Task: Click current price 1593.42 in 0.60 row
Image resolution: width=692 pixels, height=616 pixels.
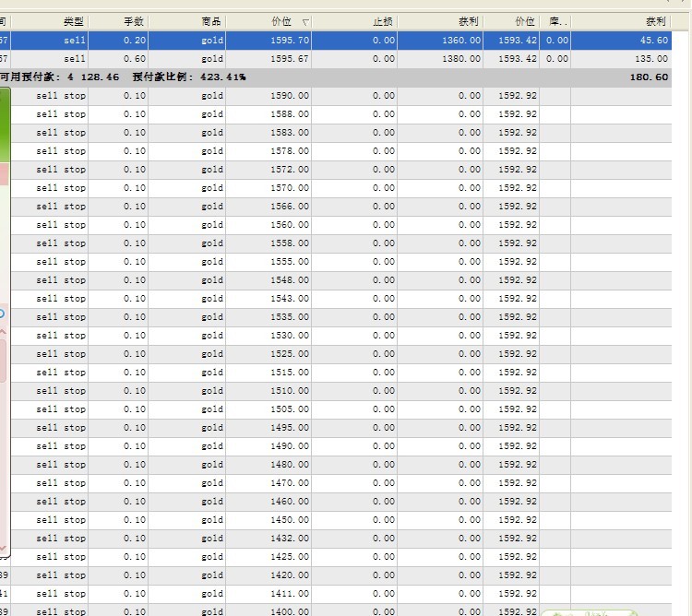Action: click(518, 59)
